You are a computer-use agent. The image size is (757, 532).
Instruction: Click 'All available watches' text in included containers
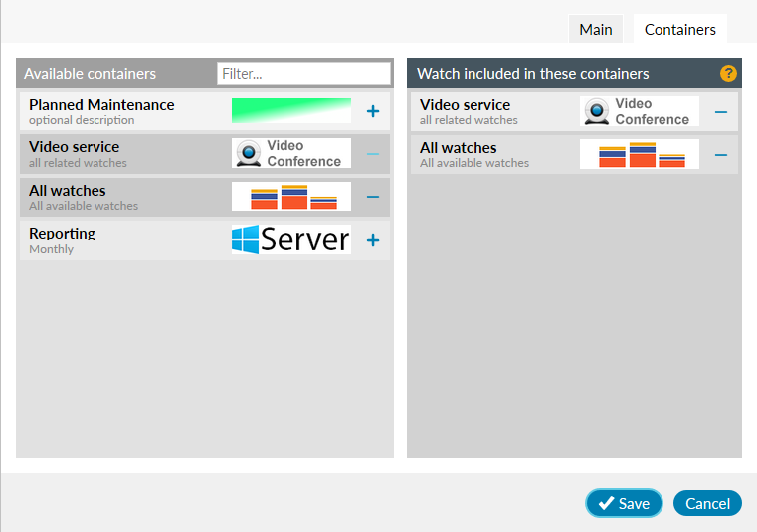click(x=474, y=163)
